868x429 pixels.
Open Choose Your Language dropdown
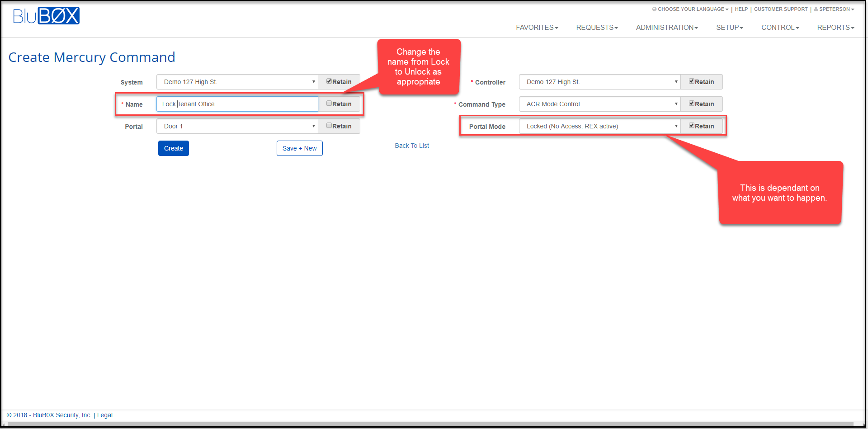coord(693,9)
